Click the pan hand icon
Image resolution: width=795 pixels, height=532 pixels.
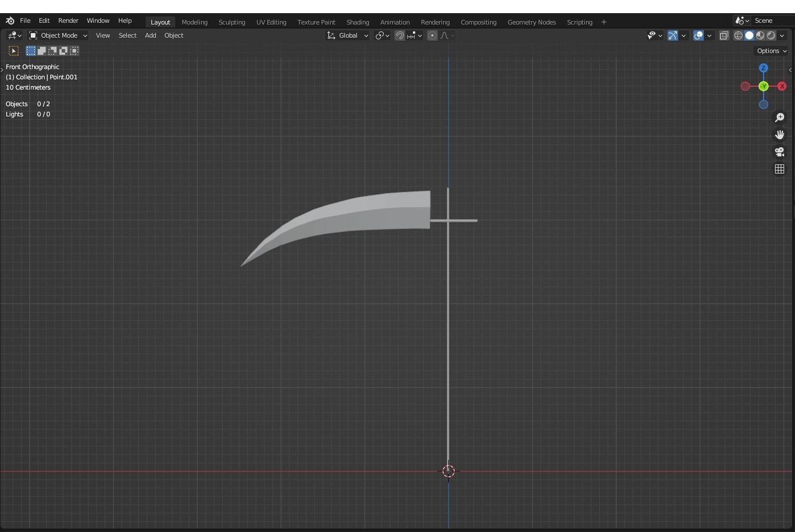pyautogui.click(x=780, y=135)
